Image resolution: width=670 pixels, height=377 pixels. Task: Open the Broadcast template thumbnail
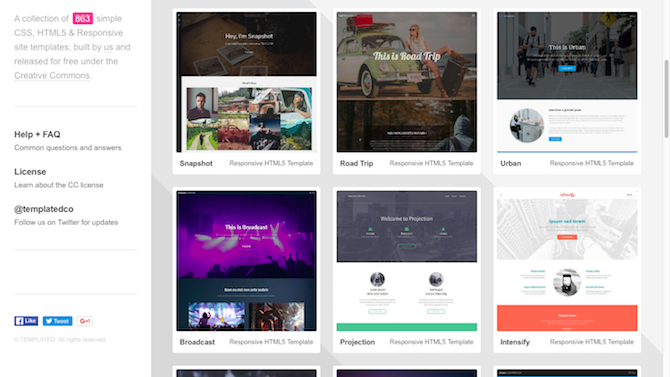click(x=247, y=261)
